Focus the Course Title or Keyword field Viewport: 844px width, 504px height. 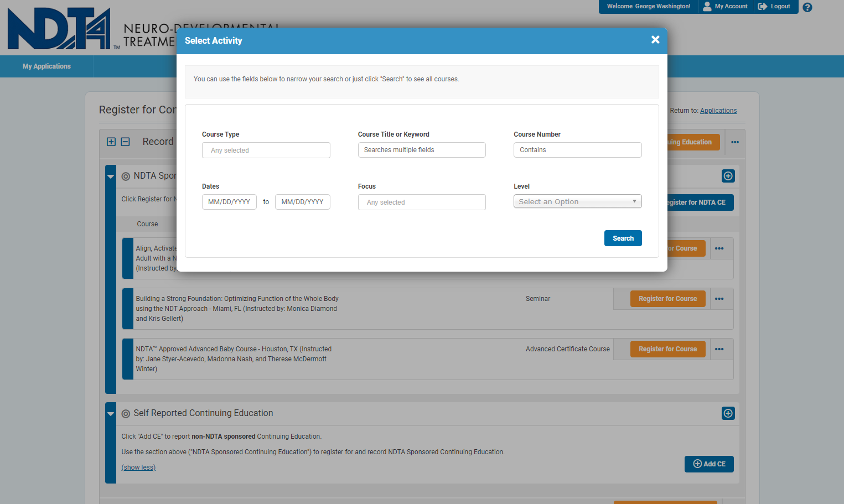[x=422, y=150]
